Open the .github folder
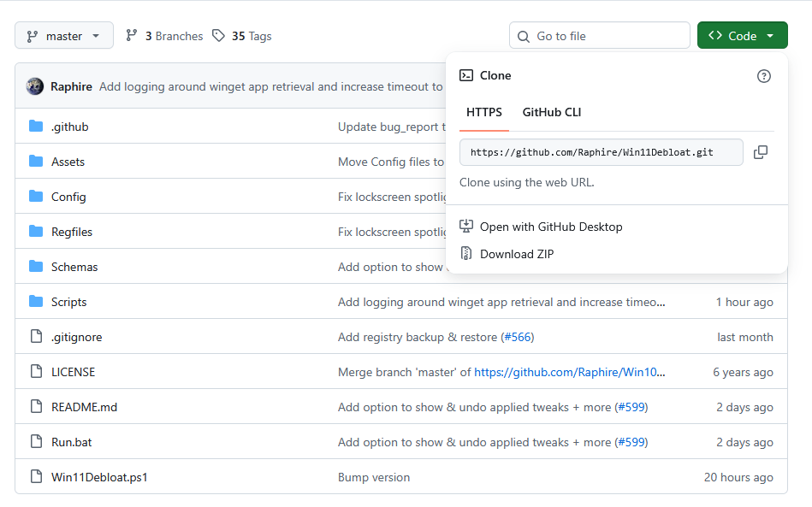The image size is (812, 507). pyautogui.click(x=70, y=127)
